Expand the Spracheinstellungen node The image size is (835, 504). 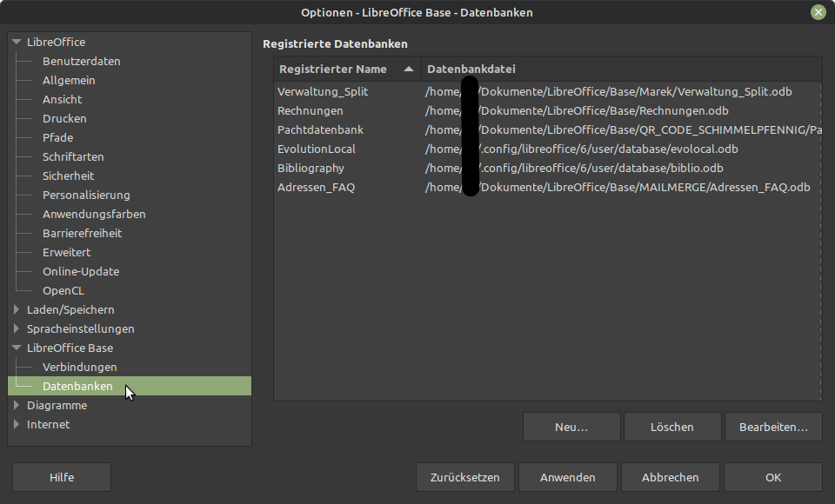(x=17, y=328)
